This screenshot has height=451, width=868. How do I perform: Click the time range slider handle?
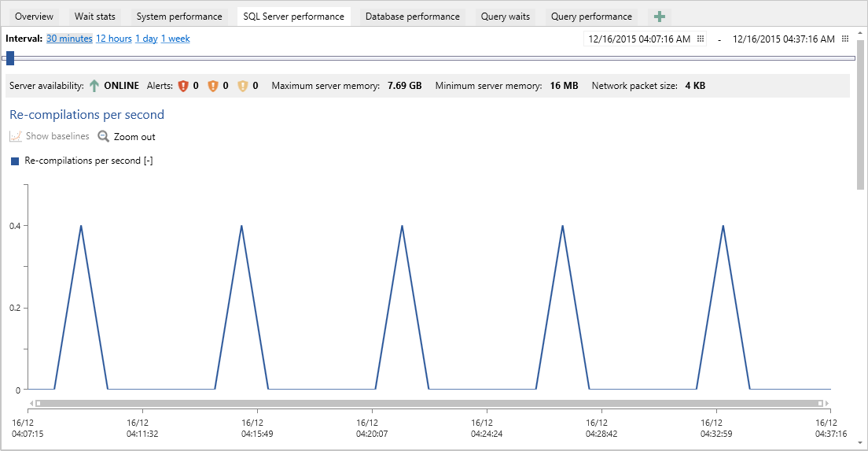pyautogui.click(x=10, y=58)
